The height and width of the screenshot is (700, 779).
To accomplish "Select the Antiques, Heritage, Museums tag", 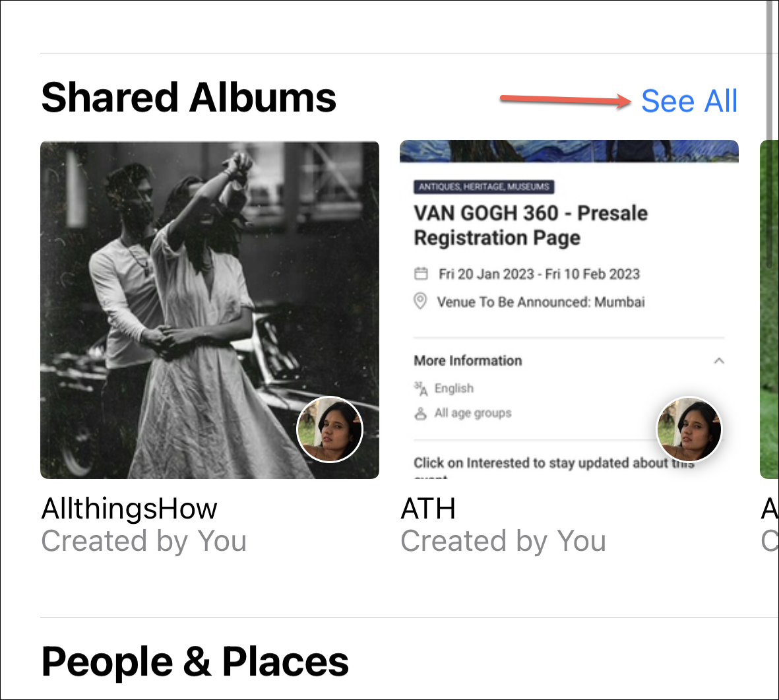I will [484, 187].
